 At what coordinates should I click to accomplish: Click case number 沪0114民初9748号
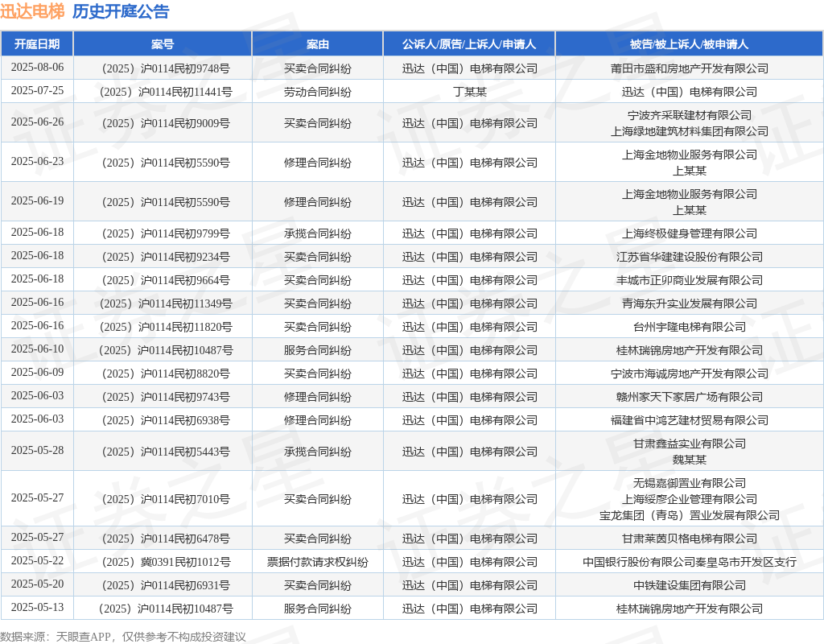coord(166,68)
